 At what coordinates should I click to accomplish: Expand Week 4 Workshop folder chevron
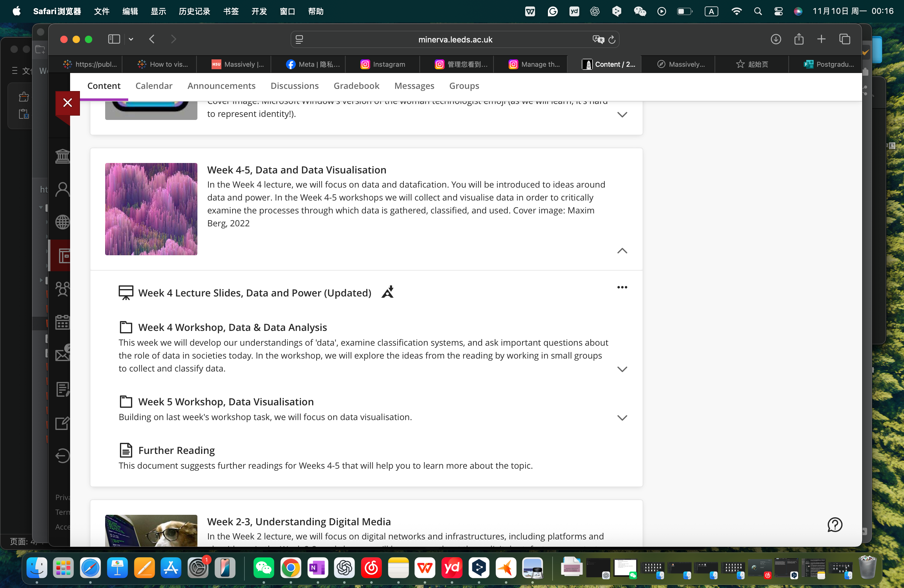click(622, 369)
